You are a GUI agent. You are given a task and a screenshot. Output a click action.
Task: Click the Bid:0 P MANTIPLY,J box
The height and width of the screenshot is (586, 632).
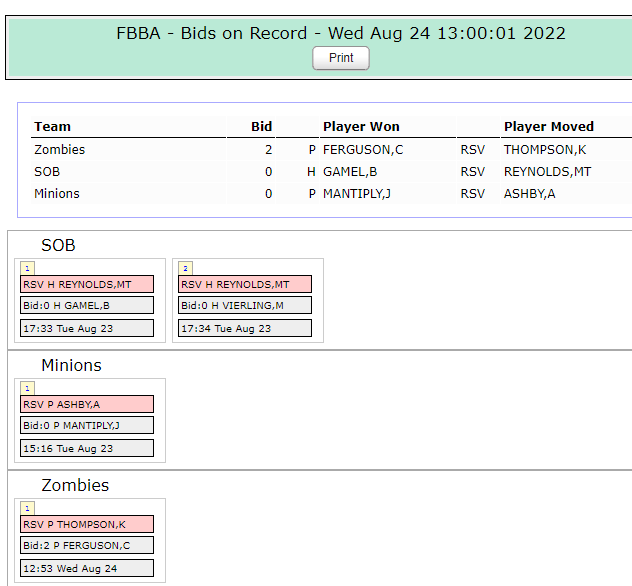(x=87, y=425)
